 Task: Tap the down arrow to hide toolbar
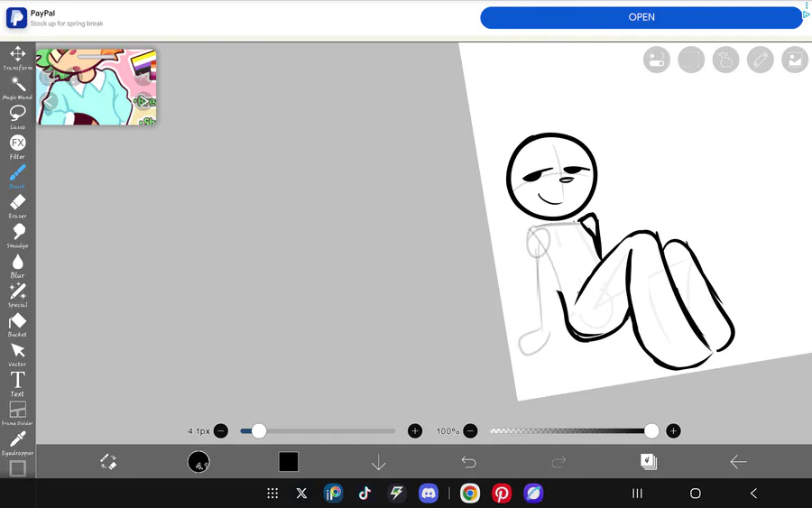click(x=379, y=461)
